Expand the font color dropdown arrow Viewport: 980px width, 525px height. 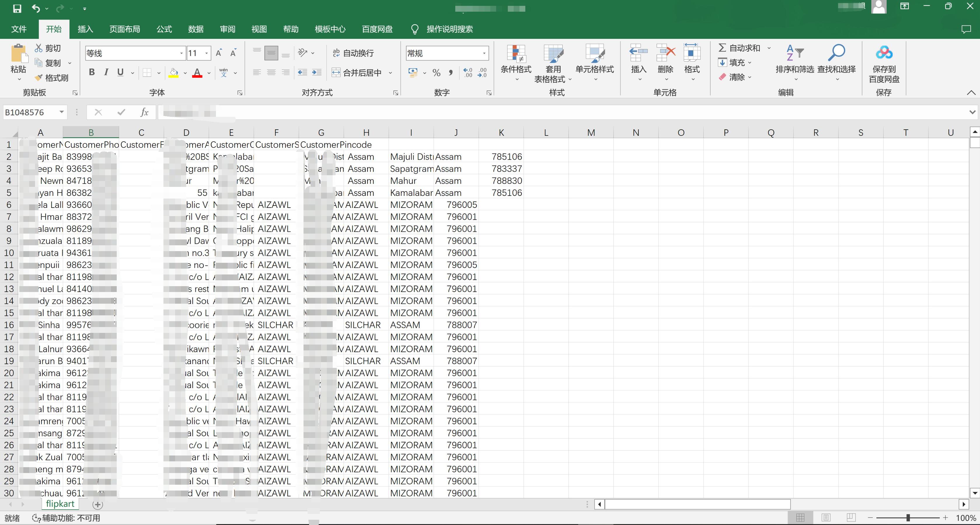tap(209, 72)
